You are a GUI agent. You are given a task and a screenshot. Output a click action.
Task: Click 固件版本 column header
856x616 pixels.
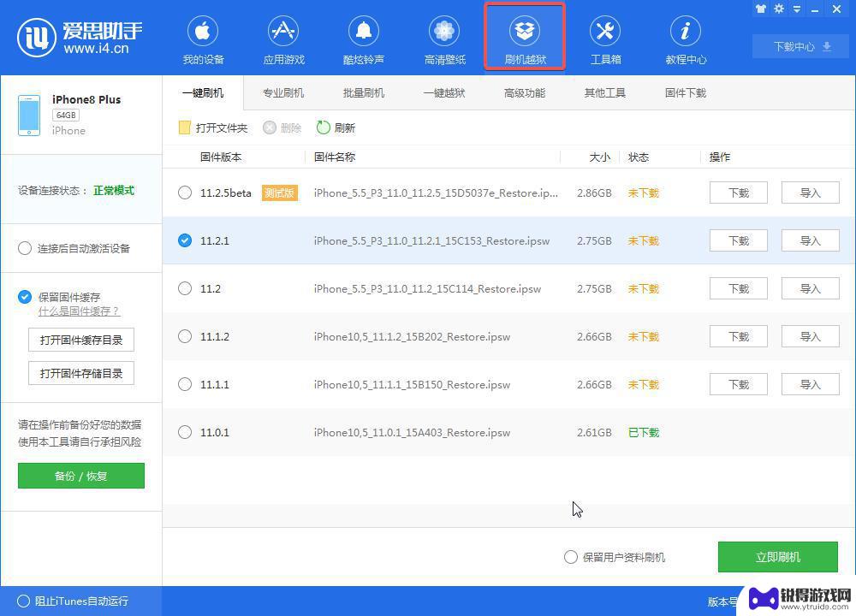[x=221, y=157]
